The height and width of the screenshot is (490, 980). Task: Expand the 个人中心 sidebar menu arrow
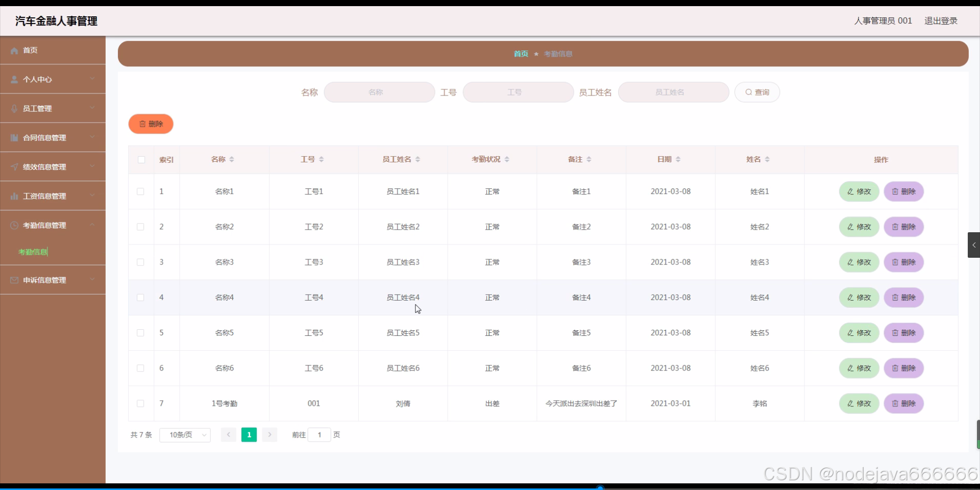point(92,79)
